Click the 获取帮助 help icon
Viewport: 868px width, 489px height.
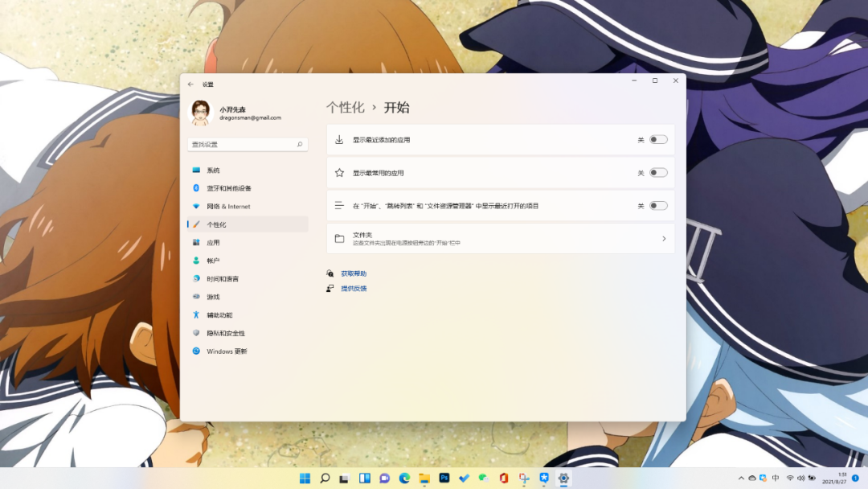330,273
